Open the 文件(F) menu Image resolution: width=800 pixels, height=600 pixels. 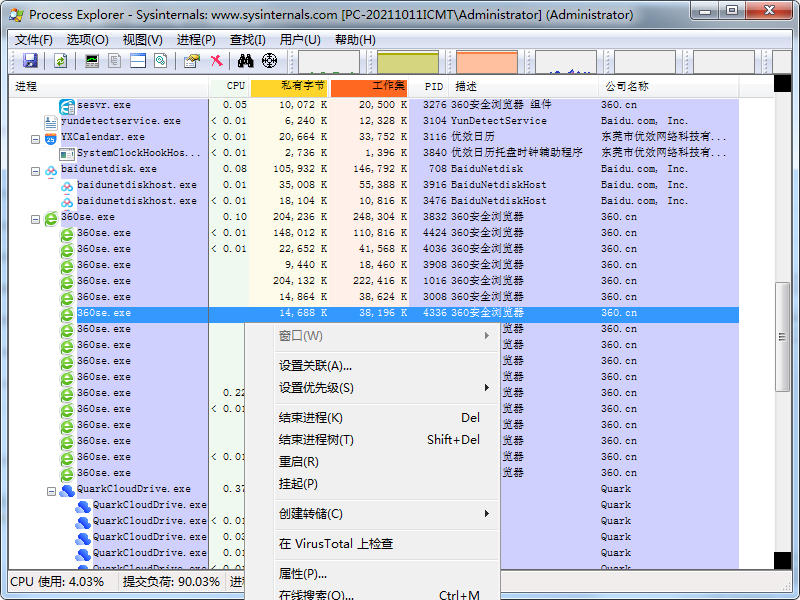[34, 40]
